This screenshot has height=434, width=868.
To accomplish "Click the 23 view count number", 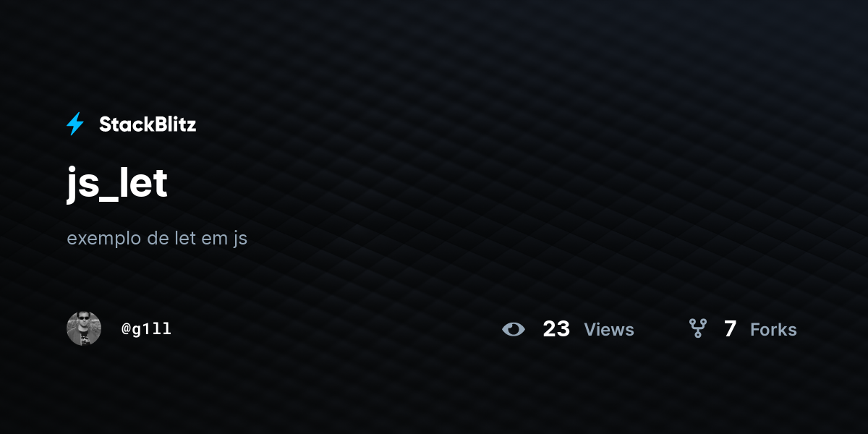I will tap(556, 329).
